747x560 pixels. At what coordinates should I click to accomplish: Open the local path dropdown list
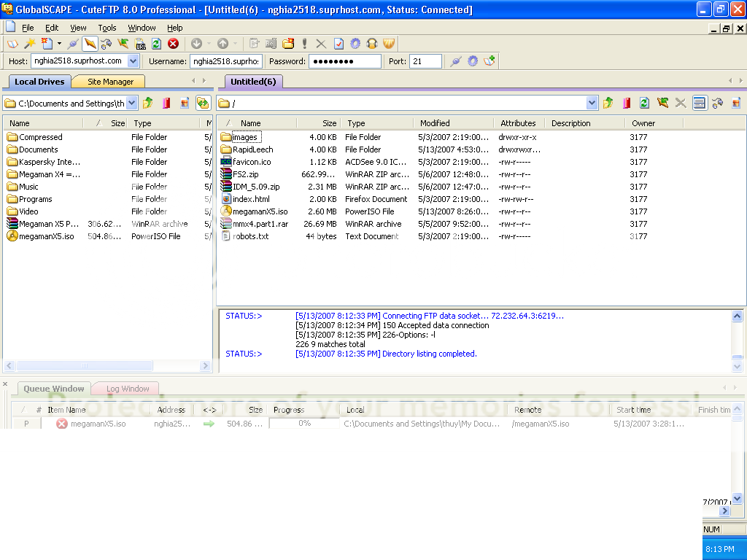(x=131, y=104)
